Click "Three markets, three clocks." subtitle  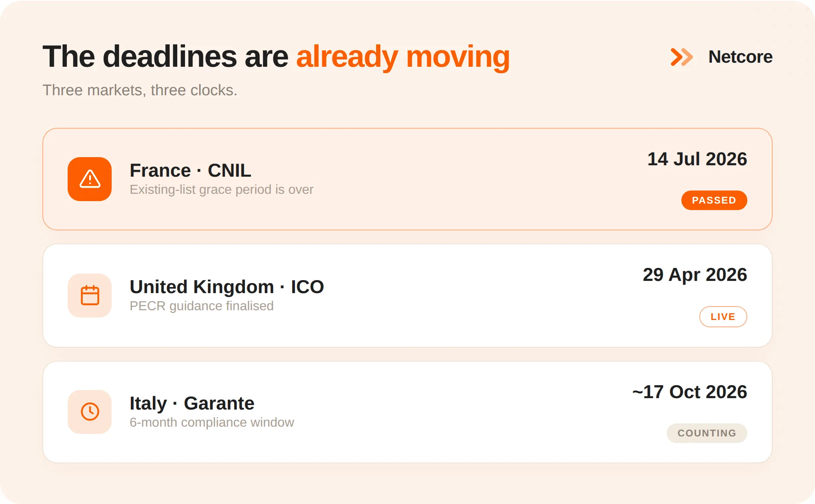[x=140, y=90]
